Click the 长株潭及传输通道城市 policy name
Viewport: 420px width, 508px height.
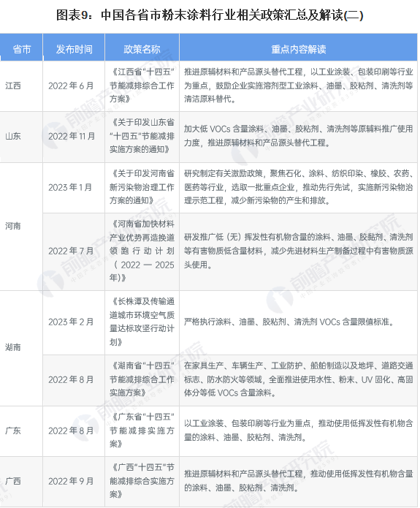(142, 322)
